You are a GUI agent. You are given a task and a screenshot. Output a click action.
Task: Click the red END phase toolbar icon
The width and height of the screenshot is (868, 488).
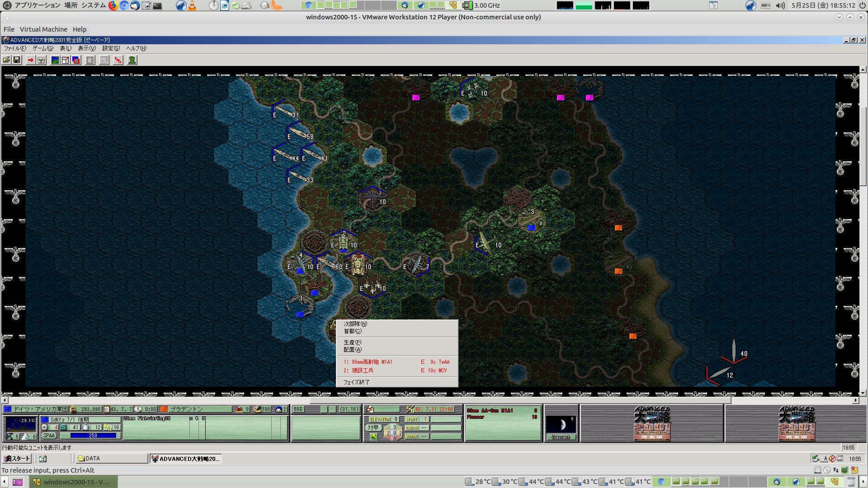pos(118,60)
